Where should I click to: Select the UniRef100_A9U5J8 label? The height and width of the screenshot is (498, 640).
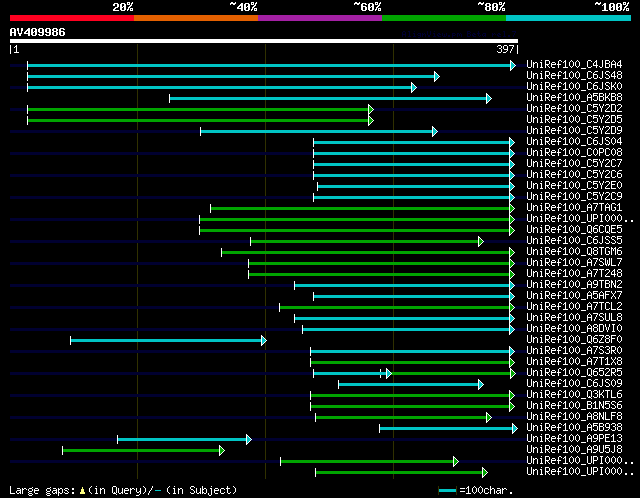[x=574, y=450]
